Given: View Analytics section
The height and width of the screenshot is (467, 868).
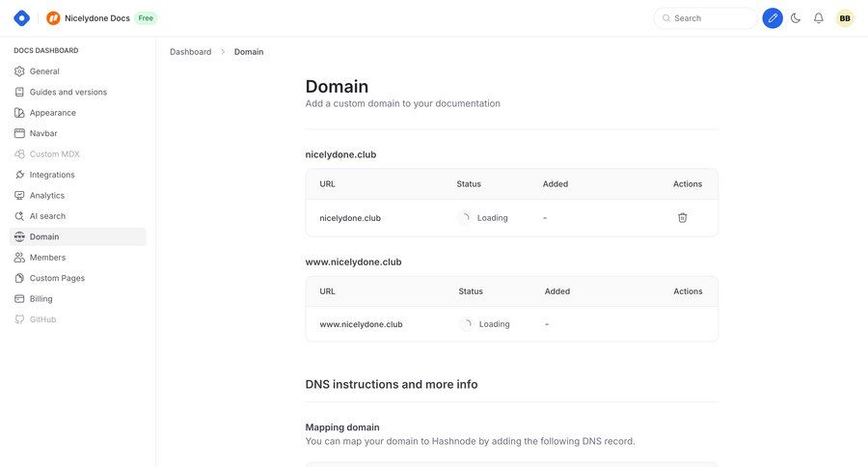Looking at the screenshot, I should (x=78, y=196).
